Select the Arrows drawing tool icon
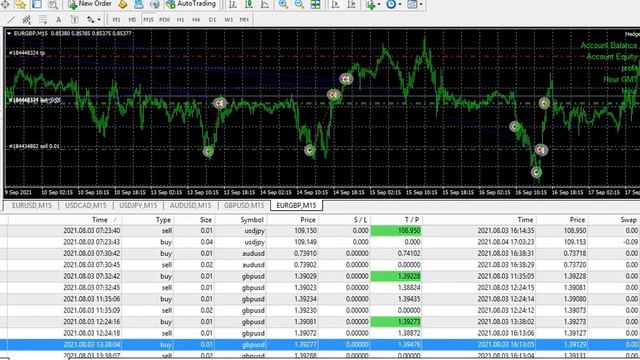Viewport: 640px width, 360px height. click(90, 19)
